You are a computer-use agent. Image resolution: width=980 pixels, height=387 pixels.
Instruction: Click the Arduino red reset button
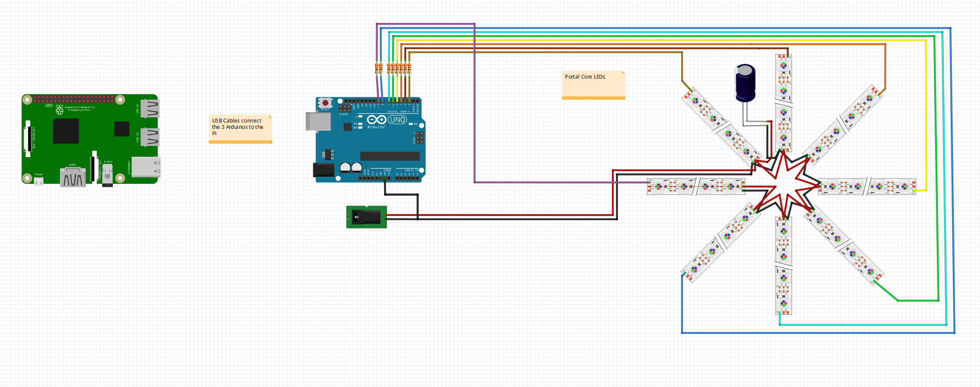325,103
